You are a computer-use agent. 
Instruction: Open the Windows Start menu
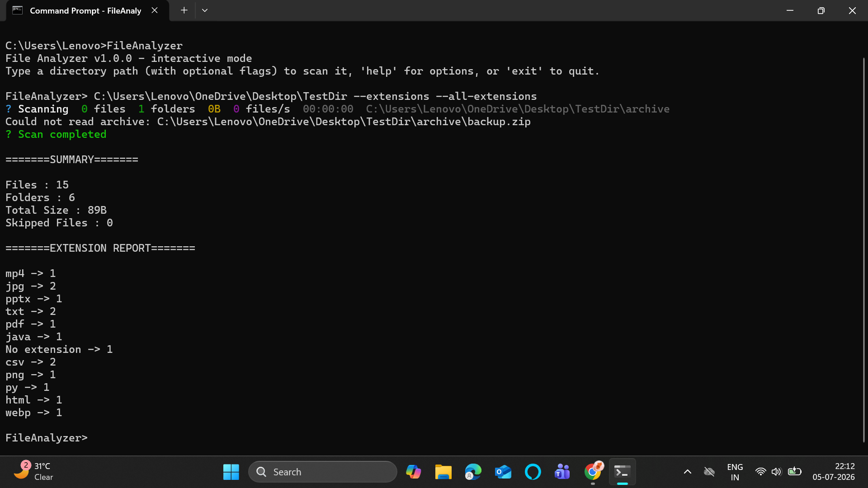[x=231, y=472]
